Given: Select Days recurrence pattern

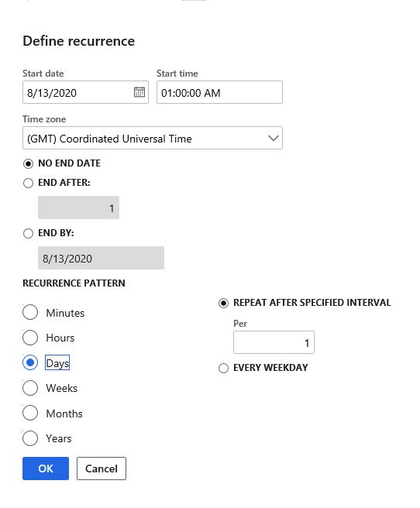Looking at the screenshot, I should 30,362.
